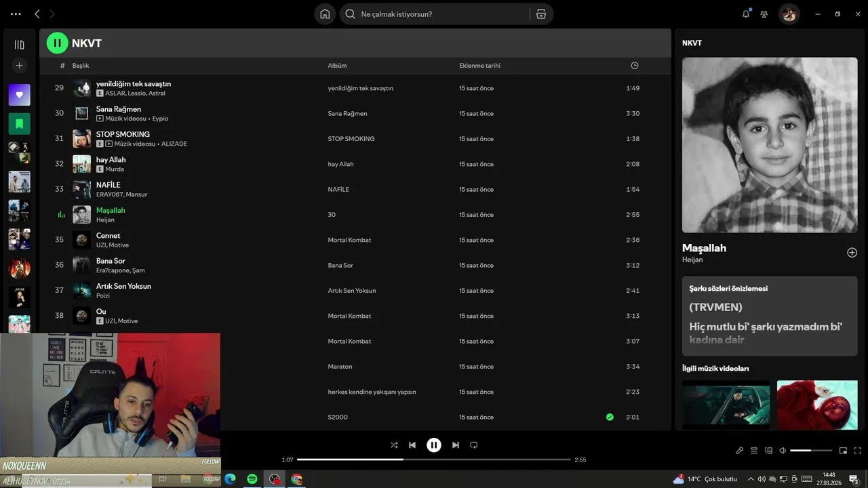This screenshot has width=868, height=488.
Task: Open the notifications bell
Action: click(x=746, y=14)
